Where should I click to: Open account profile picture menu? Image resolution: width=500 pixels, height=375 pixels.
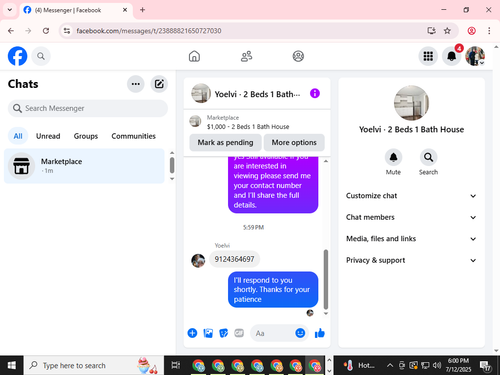[x=475, y=56]
